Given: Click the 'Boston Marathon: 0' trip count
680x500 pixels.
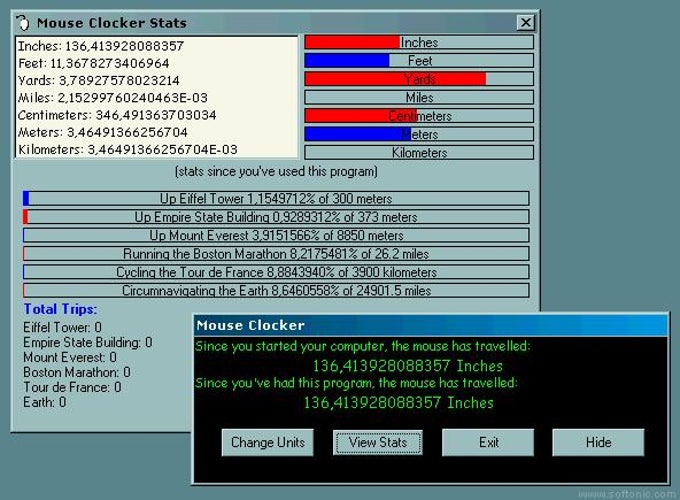Looking at the screenshot, I should [77, 372].
